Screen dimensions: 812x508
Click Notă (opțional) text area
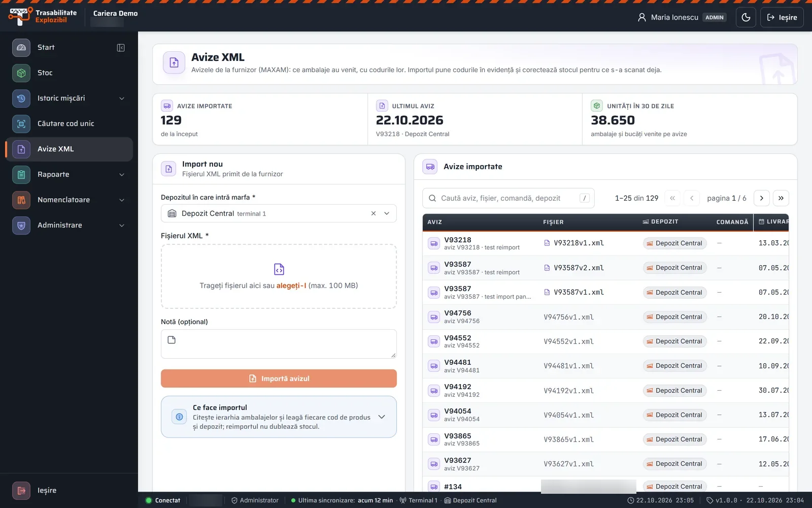(x=279, y=344)
